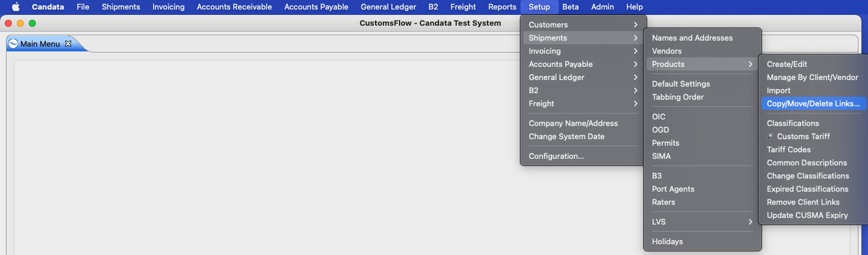Expand the LVS submenu
The image size is (868, 255).
pos(702,222)
